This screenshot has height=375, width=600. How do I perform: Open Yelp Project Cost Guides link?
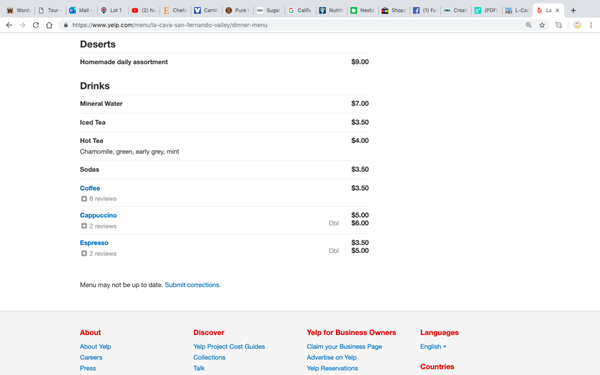coord(229,347)
